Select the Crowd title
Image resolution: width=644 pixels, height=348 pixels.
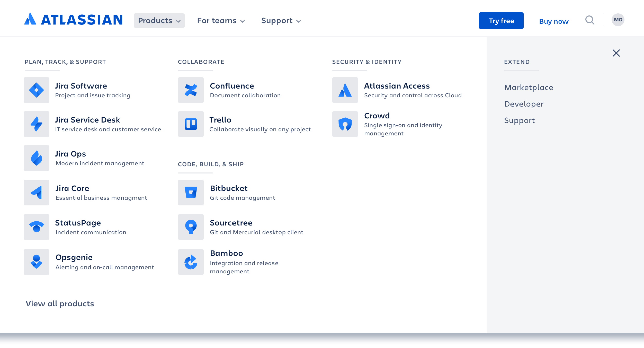(x=377, y=116)
